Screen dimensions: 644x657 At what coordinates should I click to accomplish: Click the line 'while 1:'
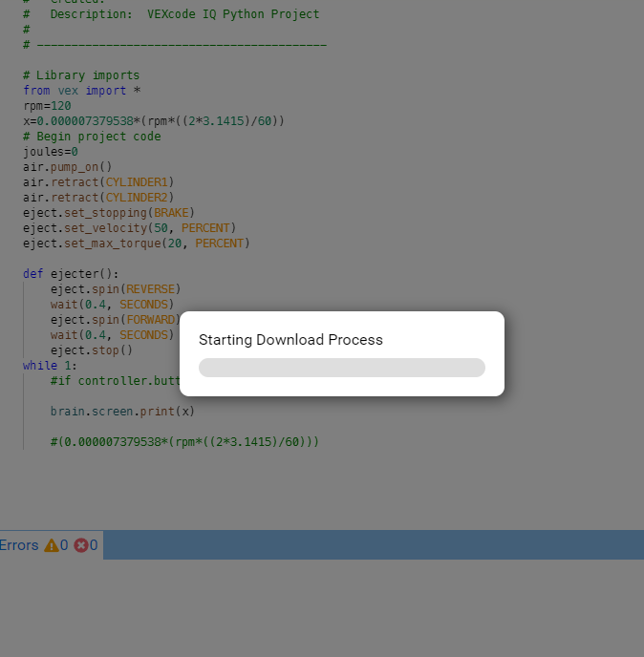click(50, 366)
